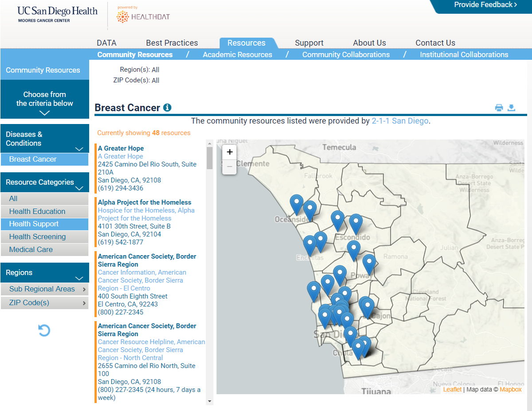Expand Sub Regional Areas options

pos(44,289)
